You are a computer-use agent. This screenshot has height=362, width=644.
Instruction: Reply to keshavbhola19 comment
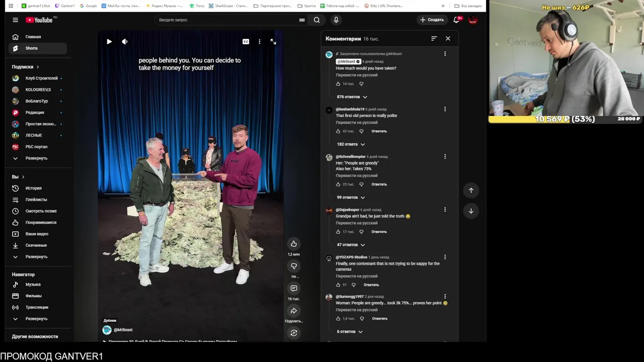[x=379, y=131]
